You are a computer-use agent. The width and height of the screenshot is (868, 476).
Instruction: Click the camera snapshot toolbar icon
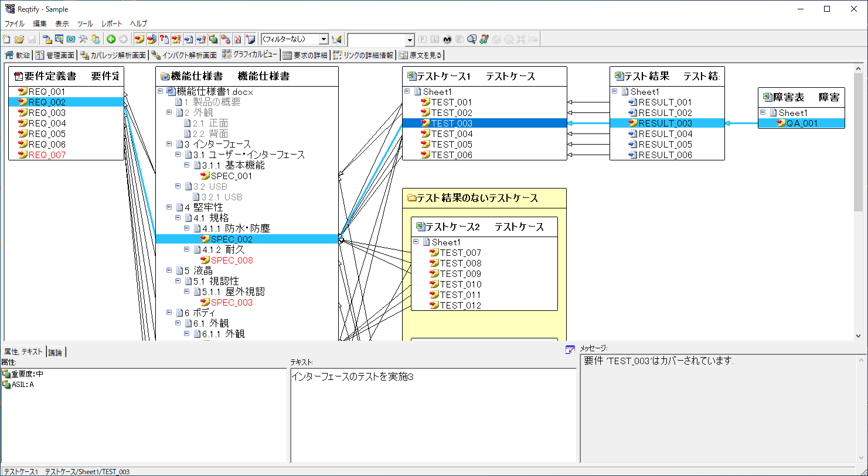(x=71, y=39)
